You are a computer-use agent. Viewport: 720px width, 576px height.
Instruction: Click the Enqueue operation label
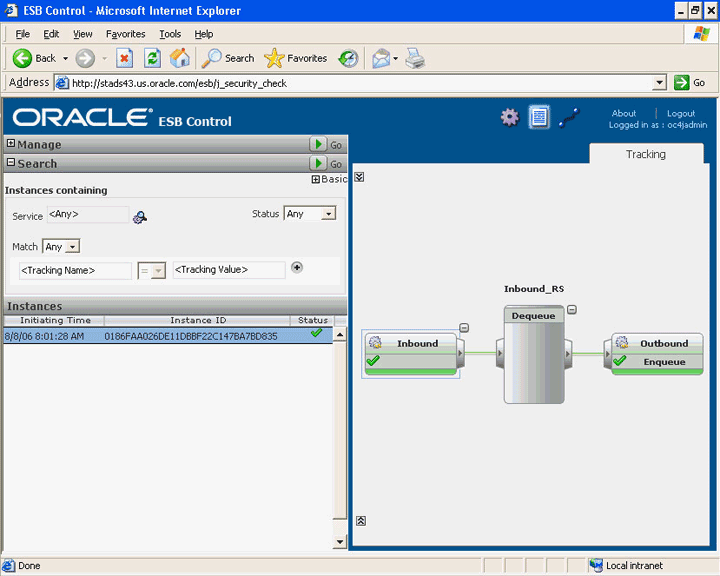pyautogui.click(x=664, y=362)
